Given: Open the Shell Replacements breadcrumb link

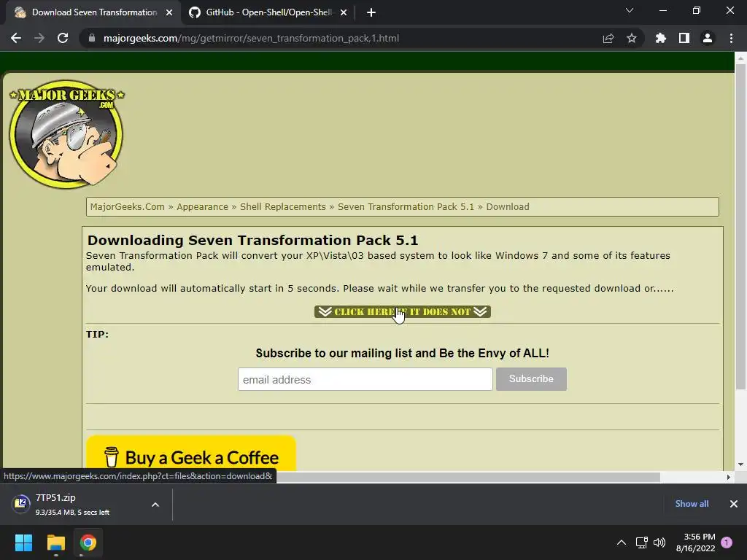Looking at the screenshot, I should pyautogui.click(x=282, y=206).
